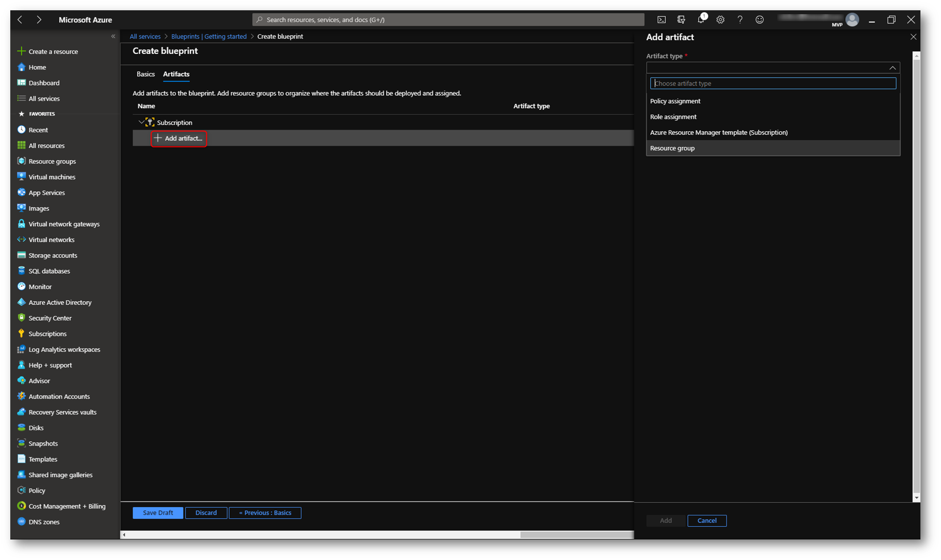Click Create a resource plus icon
Viewport: 941px width, 560px height.
(x=21, y=51)
